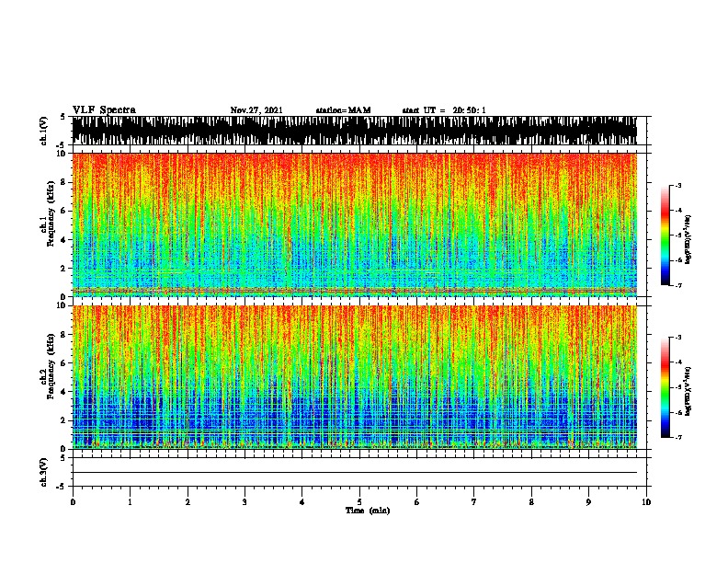Click the "-7" label on upper color bar

pyautogui.click(x=678, y=285)
